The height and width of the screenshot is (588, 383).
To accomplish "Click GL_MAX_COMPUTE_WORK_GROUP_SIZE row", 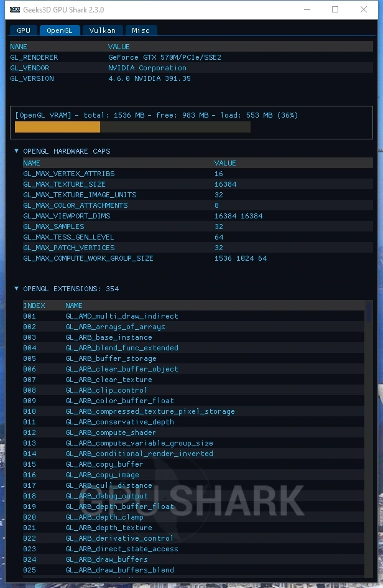I will point(198,258).
